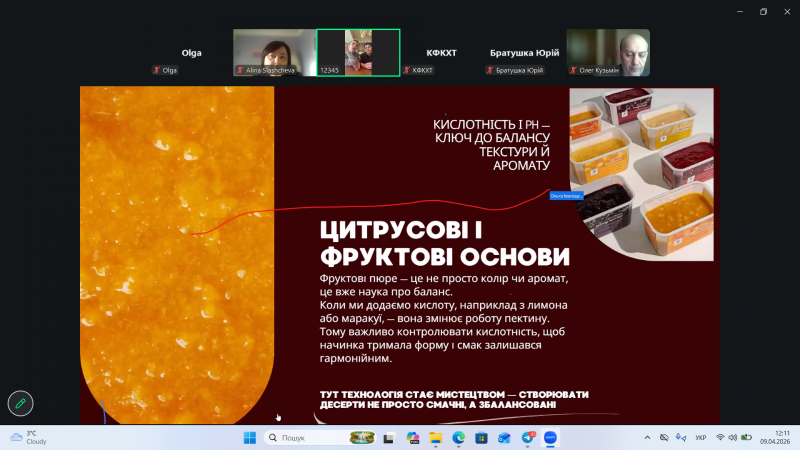Show hidden system tray icons
Image resolution: width=800 pixels, height=450 pixels.
tap(647, 438)
